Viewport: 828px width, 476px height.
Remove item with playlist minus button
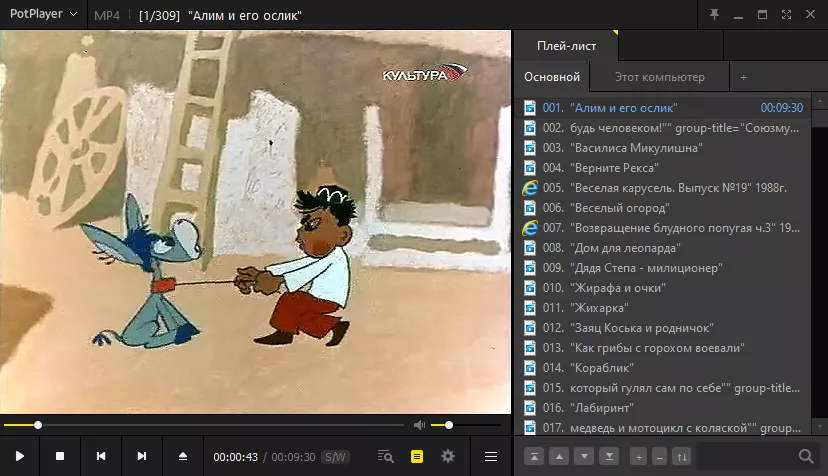pyautogui.click(x=660, y=457)
